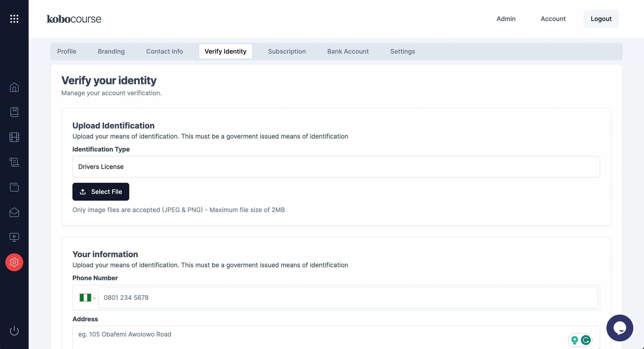The image size is (644, 349).
Task: Click the kobocourse logo
Action: point(74,19)
